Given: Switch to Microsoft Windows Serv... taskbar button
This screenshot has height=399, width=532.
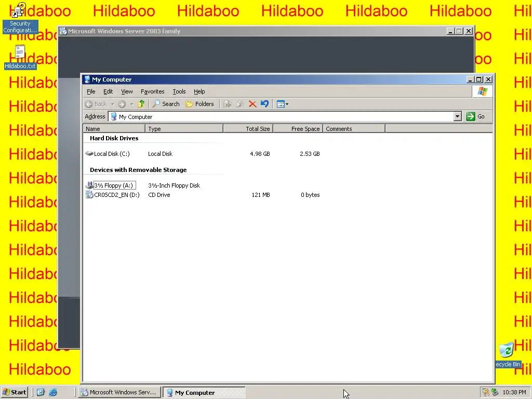Looking at the screenshot, I should [119, 392].
